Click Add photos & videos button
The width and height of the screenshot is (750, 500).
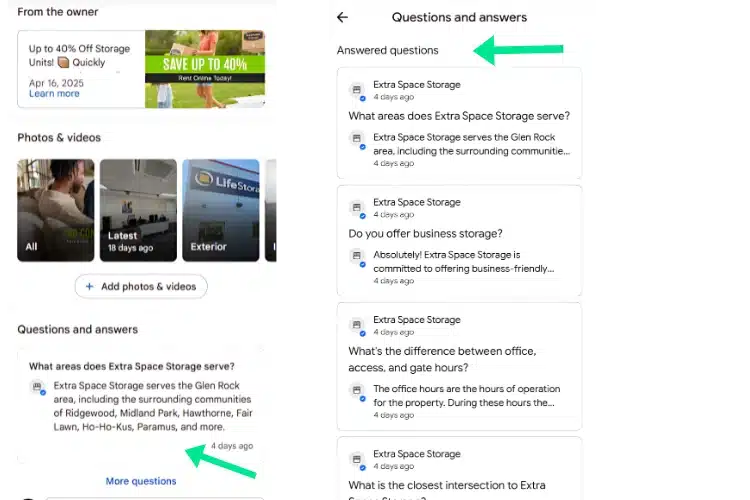141,287
